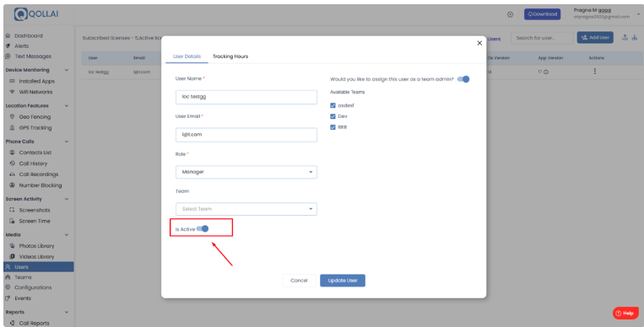Toggle the team admin assignment switch
This screenshot has width=644, height=327.
(463, 79)
